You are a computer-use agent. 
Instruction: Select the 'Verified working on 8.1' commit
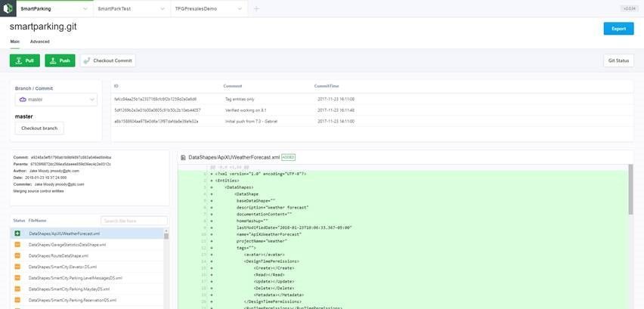(372, 110)
